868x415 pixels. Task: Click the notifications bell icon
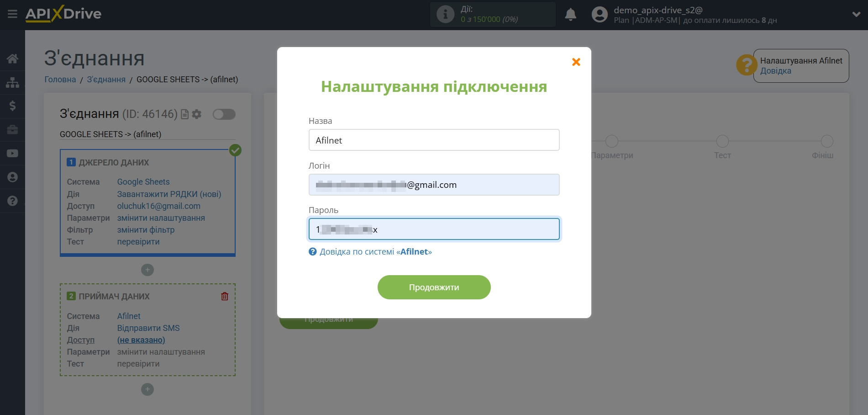(x=570, y=15)
